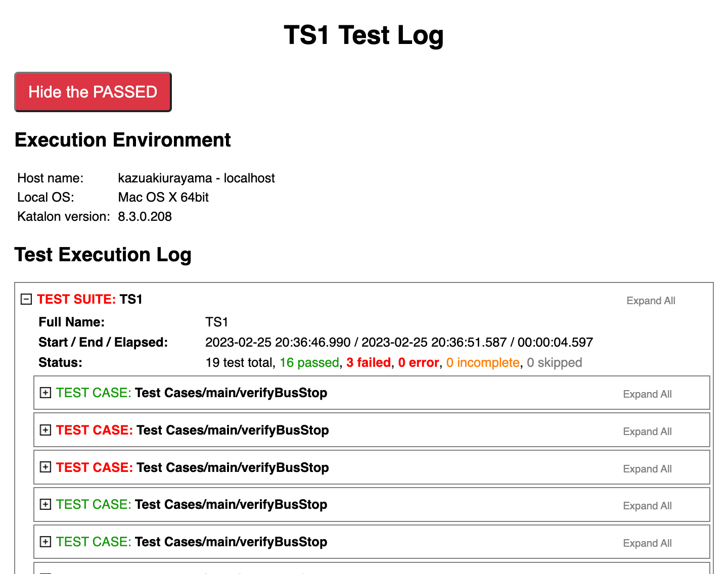This screenshot has width=728, height=574.
Task: Click the Execution Environment heading
Action: click(x=123, y=140)
